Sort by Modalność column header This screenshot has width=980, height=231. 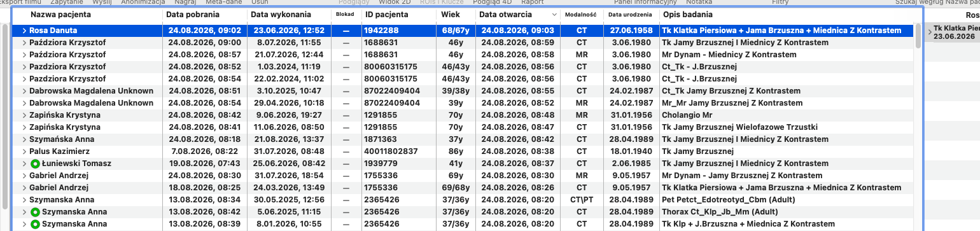[582, 14]
